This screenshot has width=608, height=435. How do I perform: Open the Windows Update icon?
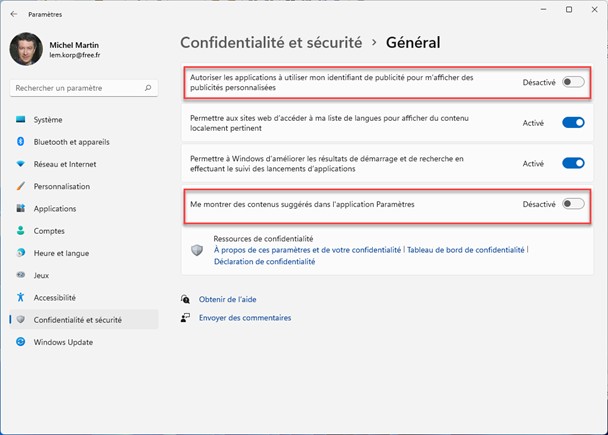coord(21,342)
